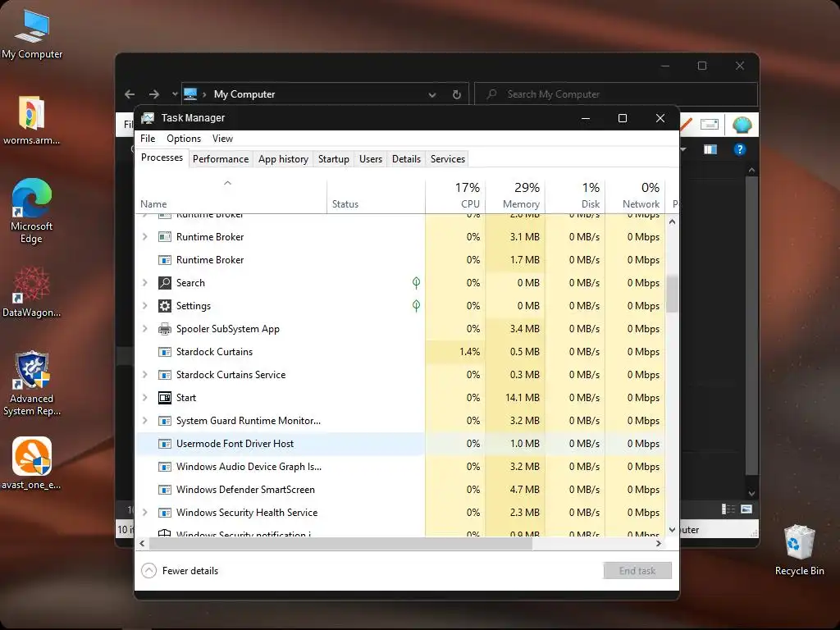Sort processes by the Disk column
The height and width of the screenshot is (630, 840).
[x=575, y=196]
